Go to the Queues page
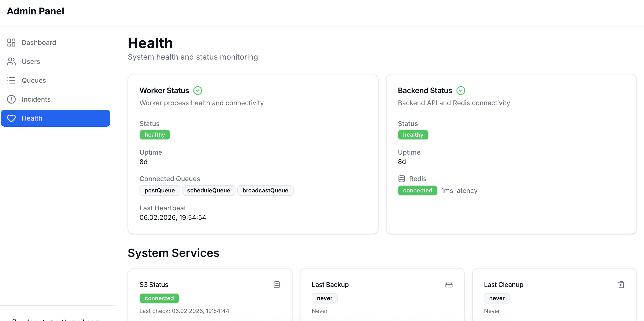Screen dimensions: 644x321 pyautogui.click(x=34, y=80)
